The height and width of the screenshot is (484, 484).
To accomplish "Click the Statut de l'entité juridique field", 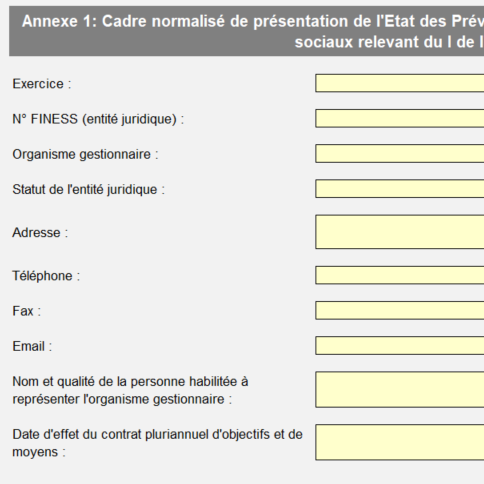I will click(x=400, y=189).
